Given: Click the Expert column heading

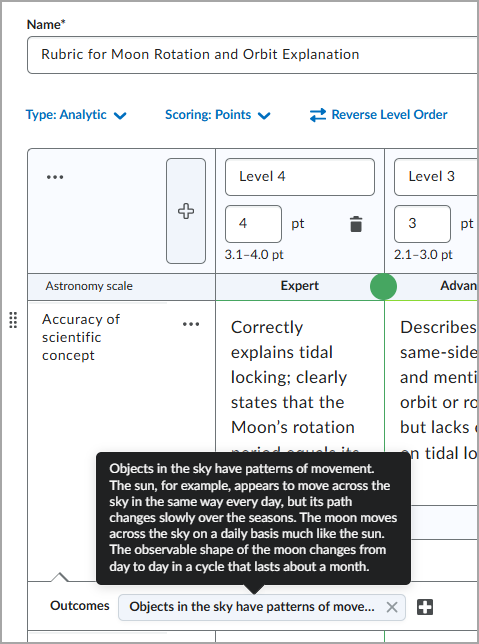Looking at the screenshot, I should [299, 286].
